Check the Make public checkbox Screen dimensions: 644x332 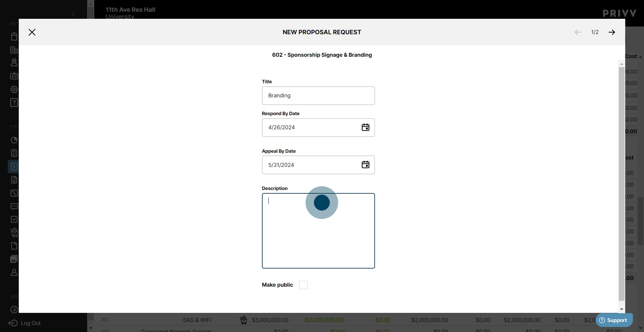pos(303,285)
